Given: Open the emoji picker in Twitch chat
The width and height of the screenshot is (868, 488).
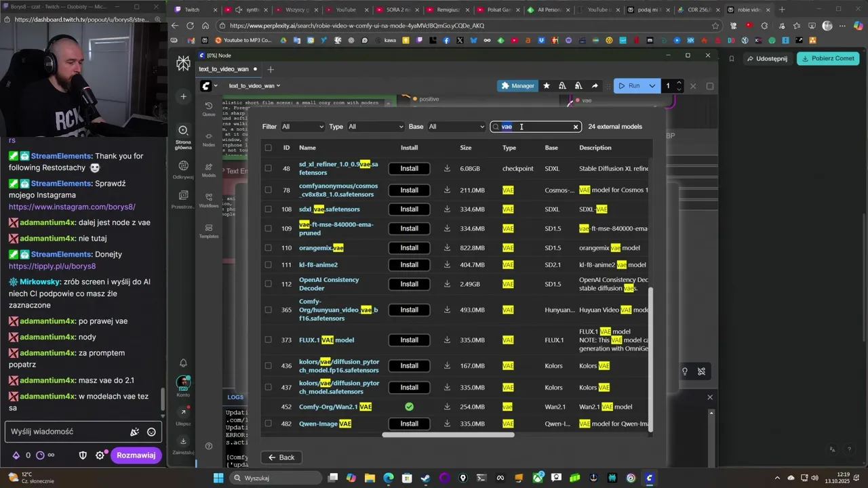Looking at the screenshot, I should tap(151, 432).
